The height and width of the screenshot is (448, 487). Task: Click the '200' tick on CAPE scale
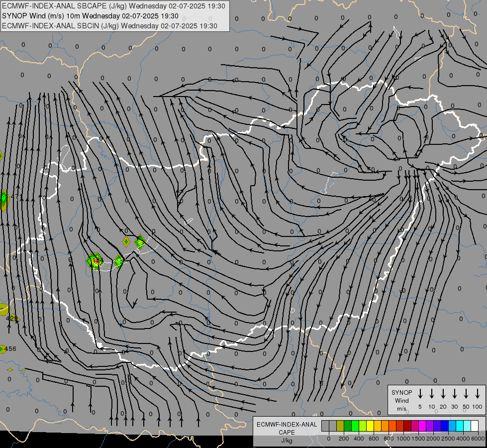coord(344,439)
